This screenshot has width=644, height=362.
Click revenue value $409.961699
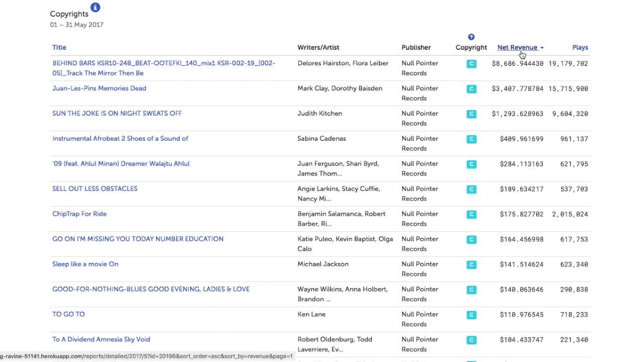pyautogui.click(x=522, y=139)
